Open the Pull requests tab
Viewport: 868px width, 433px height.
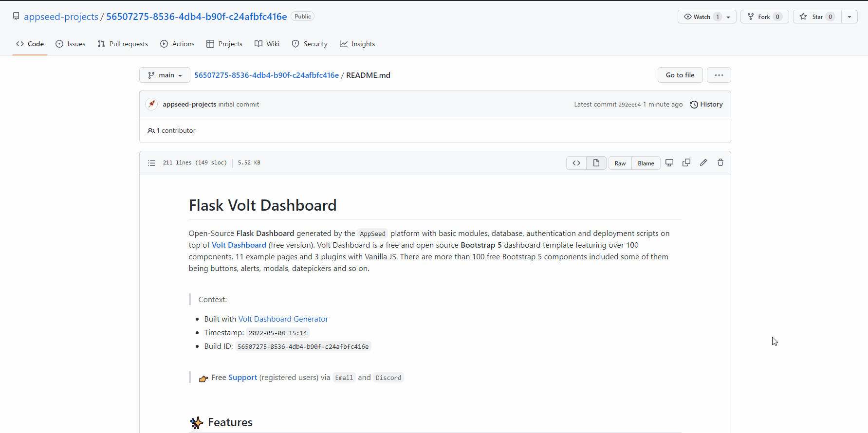pos(123,44)
